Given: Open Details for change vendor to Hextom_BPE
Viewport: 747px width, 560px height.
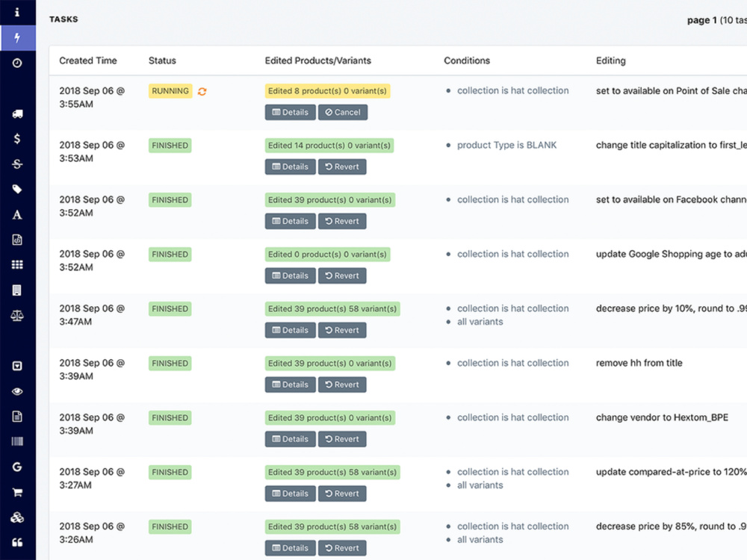Looking at the screenshot, I should tap(290, 439).
